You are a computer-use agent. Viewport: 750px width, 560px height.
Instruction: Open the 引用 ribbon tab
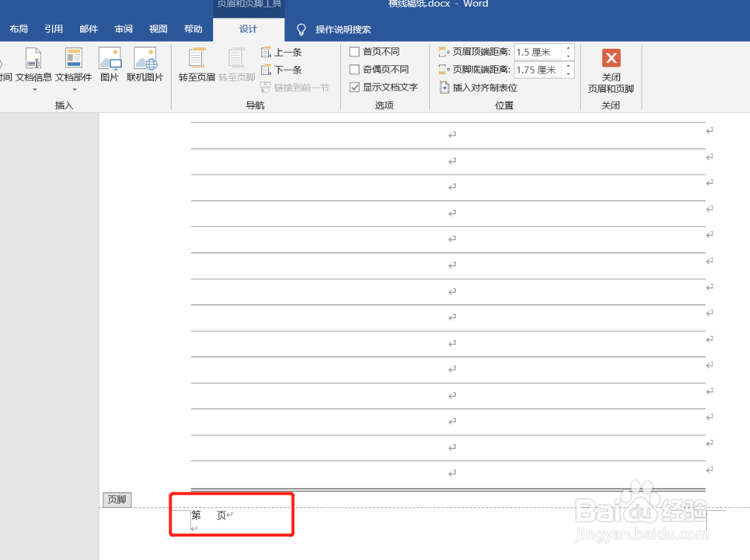pos(53,29)
